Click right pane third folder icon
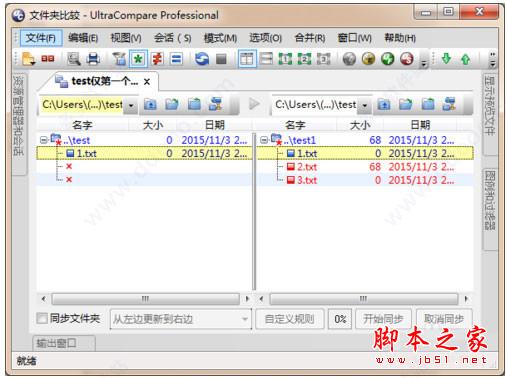Screen dimensions: 506x378 tap(428, 105)
